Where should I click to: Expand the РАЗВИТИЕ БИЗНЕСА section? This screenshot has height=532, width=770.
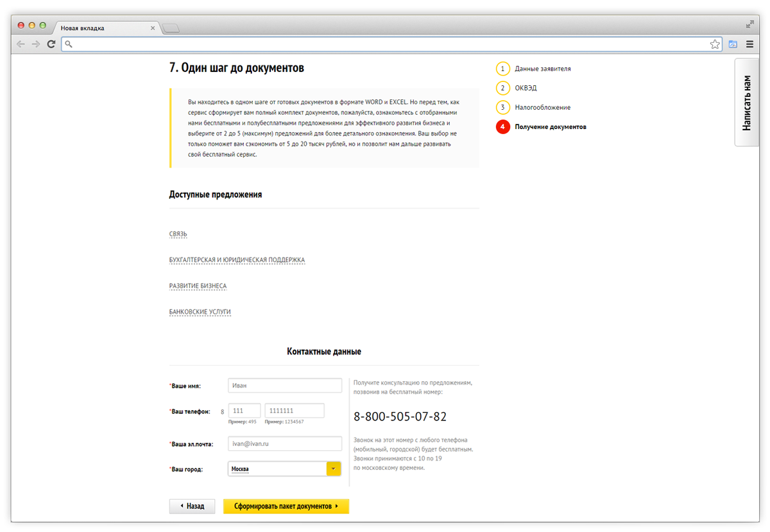(198, 286)
